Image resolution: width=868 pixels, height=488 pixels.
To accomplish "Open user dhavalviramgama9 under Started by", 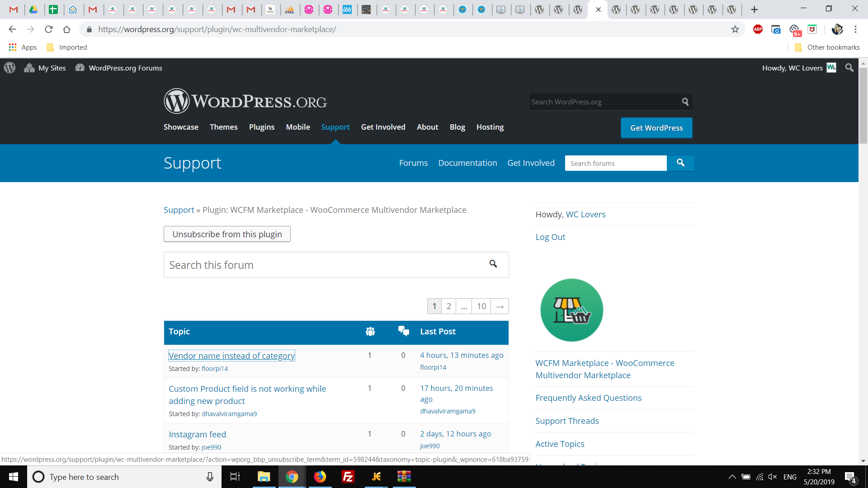I will [x=229, y=414].
